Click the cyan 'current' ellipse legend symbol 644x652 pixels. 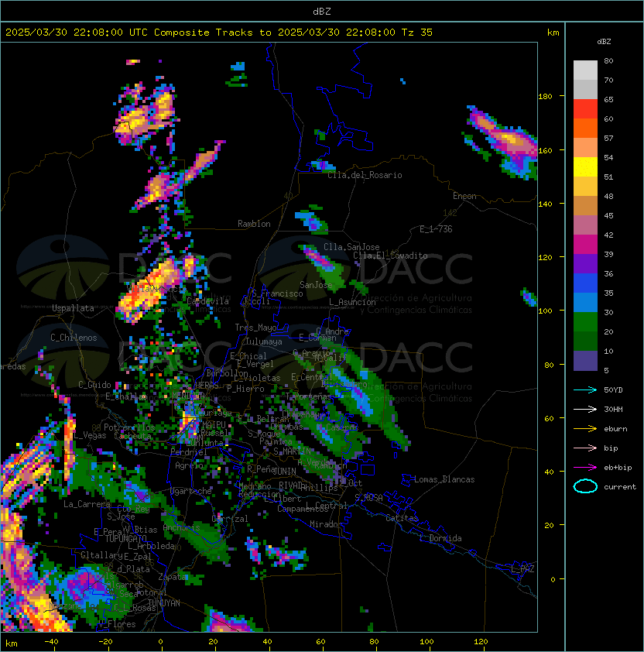(x=585, y=486)
